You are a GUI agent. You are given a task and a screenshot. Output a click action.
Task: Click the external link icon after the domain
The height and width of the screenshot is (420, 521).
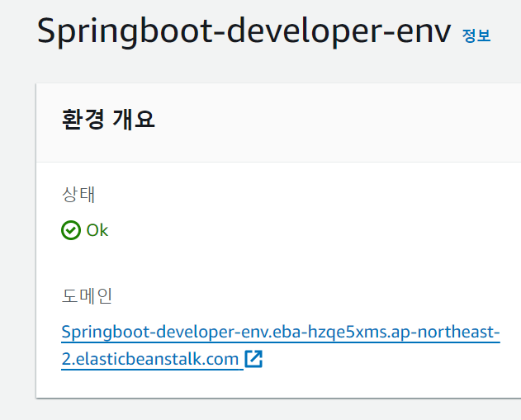coord(253,359)
